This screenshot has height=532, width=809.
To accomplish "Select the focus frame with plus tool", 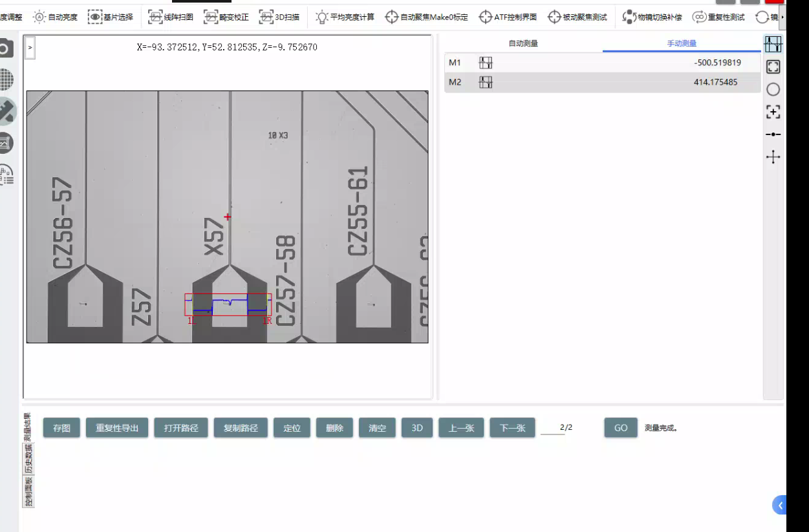I will (x=773, y=112).
